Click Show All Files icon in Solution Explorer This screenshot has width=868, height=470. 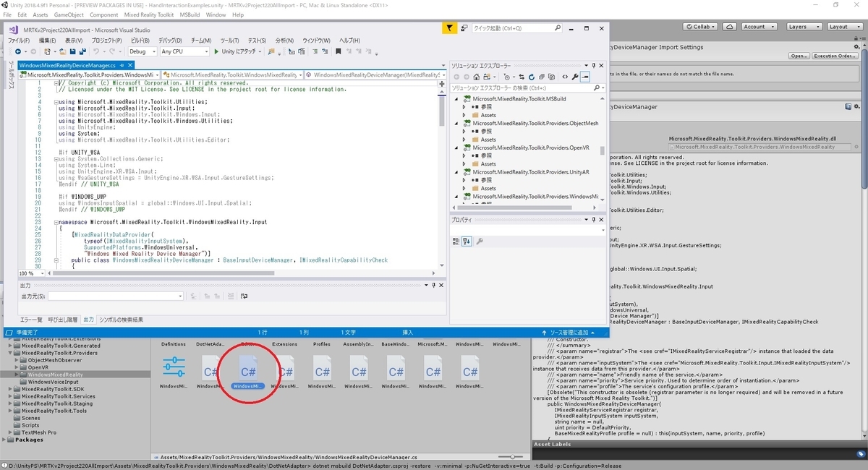[x=551, y=77]
